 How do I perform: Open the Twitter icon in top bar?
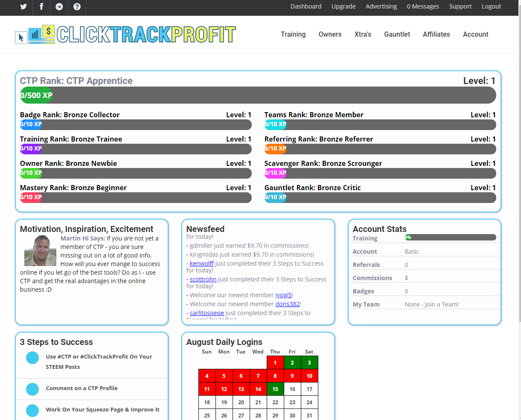click(x=23, y=6)
